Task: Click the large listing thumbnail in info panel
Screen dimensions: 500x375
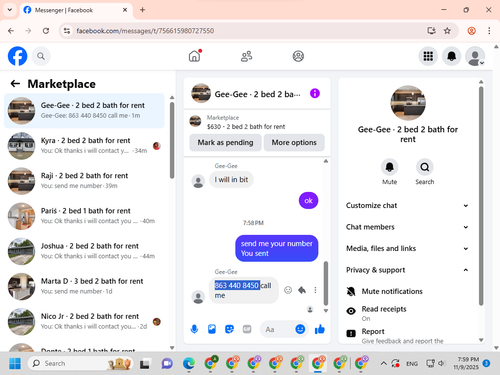Action: pos(408,103)
